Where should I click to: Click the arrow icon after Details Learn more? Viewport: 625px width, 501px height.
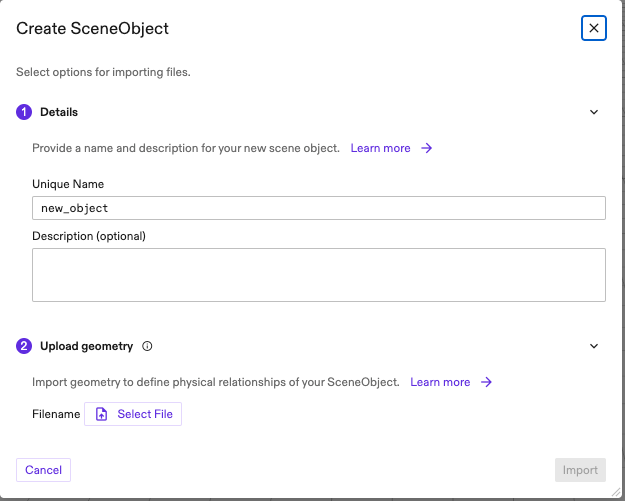tap(426, 148)
